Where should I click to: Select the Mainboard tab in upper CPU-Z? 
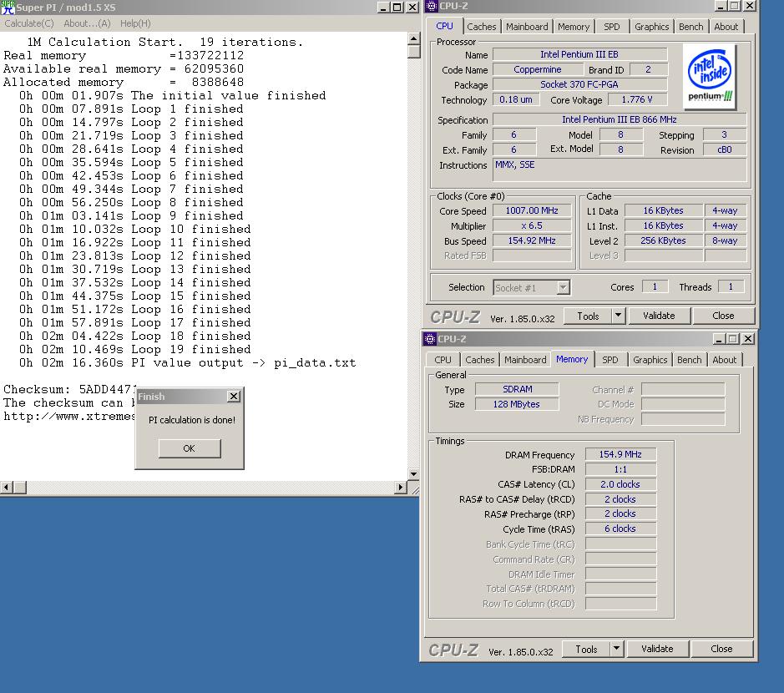coord(527,27)
